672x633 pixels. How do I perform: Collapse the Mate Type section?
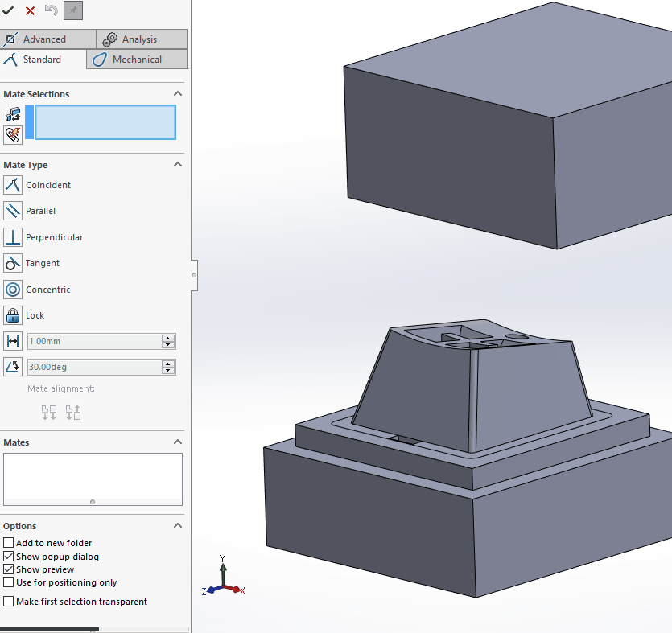[178, 165]
